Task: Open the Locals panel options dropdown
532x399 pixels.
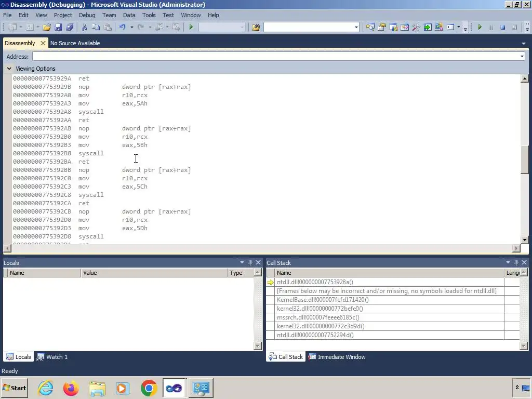Action: click(x=242, y=262)
